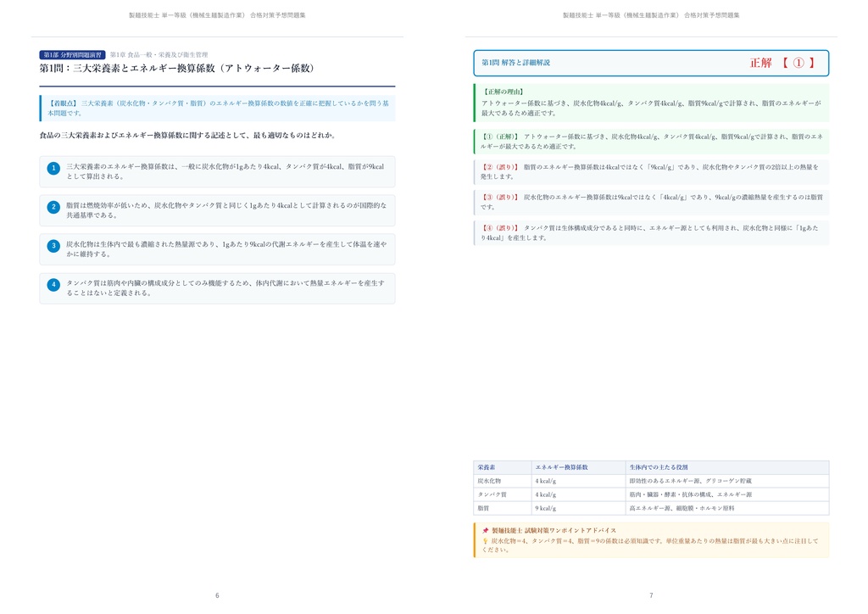Select option text starting 'タンパク質は筋肉や内臓の構成成分'

coord(225,287)
